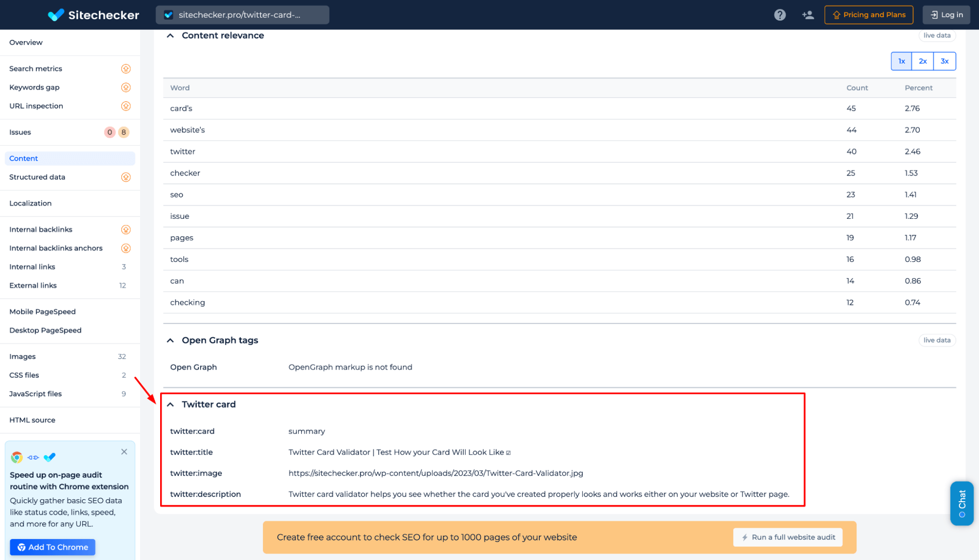The height and width of the screenshot is (560, 979).
Task: Click the add user icon
Action: pos(808,15)
